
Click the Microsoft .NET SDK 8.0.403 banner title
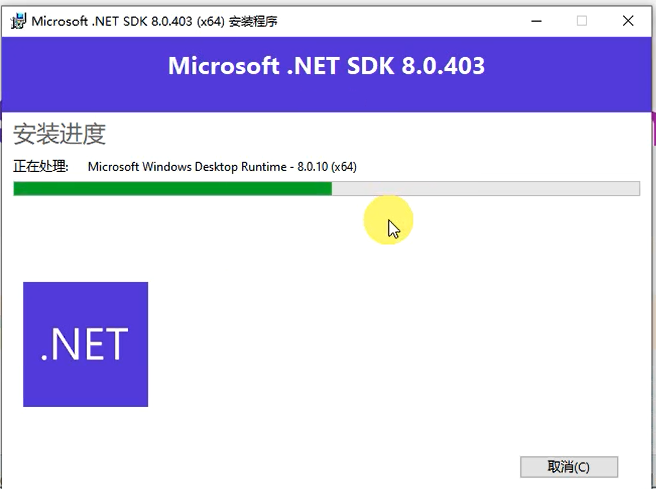point(326,66)
